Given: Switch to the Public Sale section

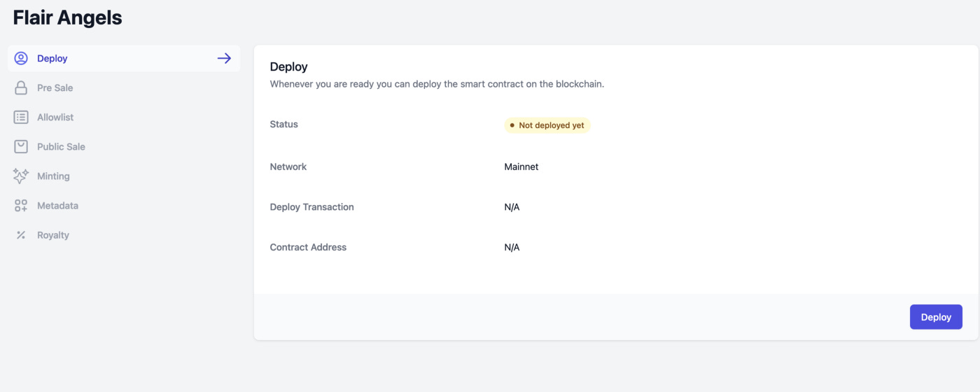Looking at the screenshot, I should coord(61,147).
